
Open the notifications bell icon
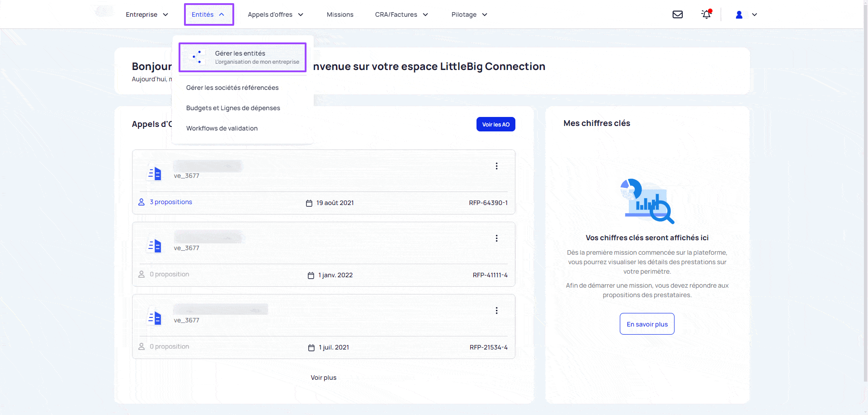[x=706, y=14]
